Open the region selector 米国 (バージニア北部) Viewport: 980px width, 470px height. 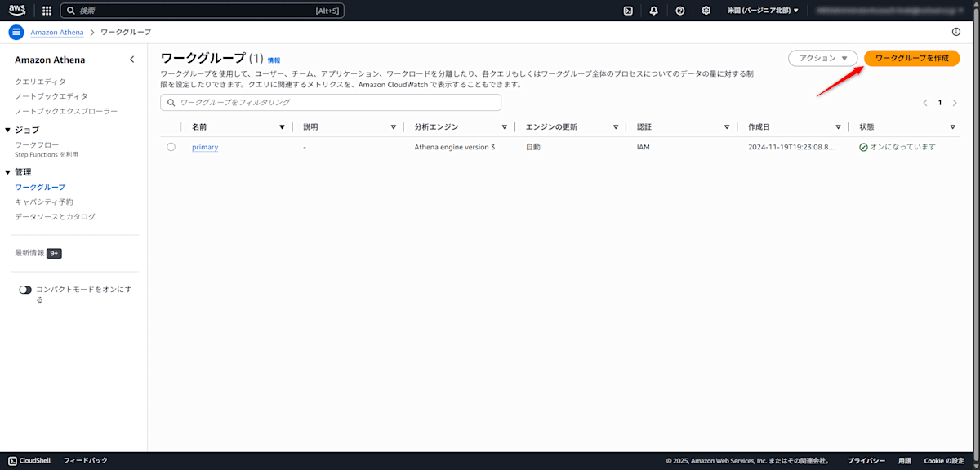tap(763, 11)
